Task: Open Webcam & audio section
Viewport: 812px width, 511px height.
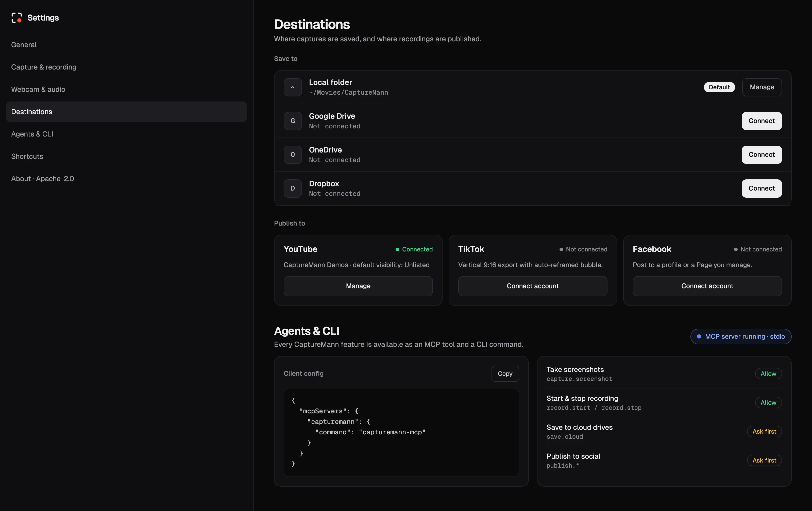Action: click(x=126, y=89)
